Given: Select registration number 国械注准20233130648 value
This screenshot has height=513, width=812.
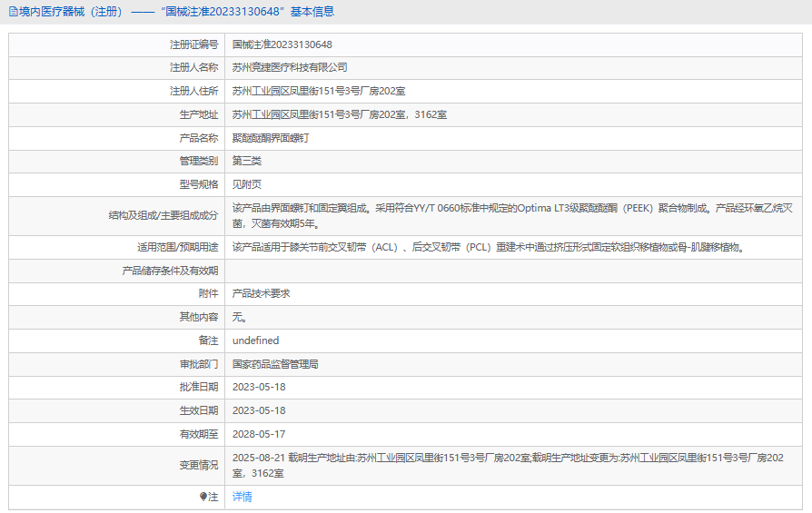Looking at the screenshot, I should [x=282, y=44].
